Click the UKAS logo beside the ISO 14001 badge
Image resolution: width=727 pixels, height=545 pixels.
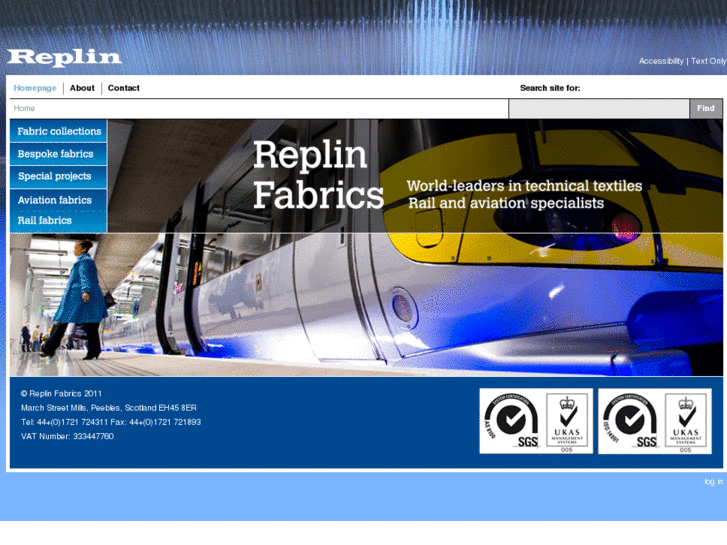click(685, 421)
